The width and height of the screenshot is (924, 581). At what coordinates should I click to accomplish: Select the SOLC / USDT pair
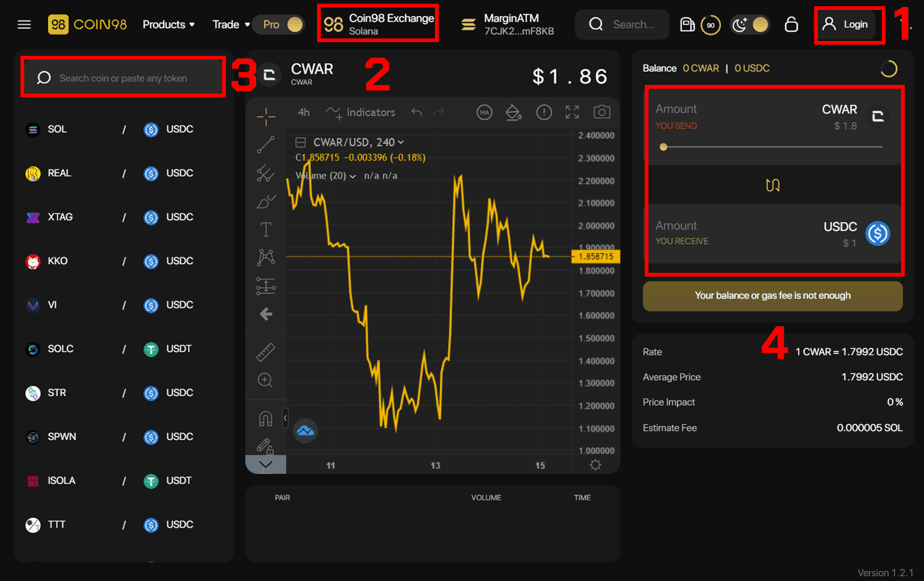123,349
